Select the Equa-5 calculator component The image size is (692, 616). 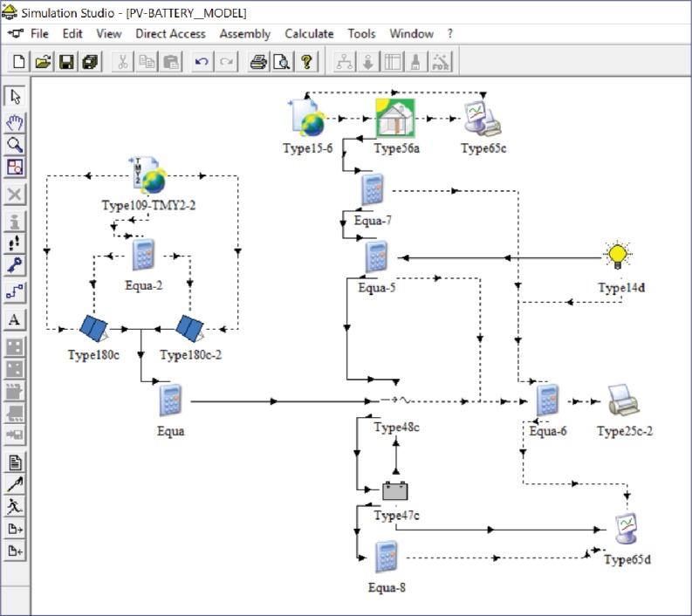pos(376,257)
